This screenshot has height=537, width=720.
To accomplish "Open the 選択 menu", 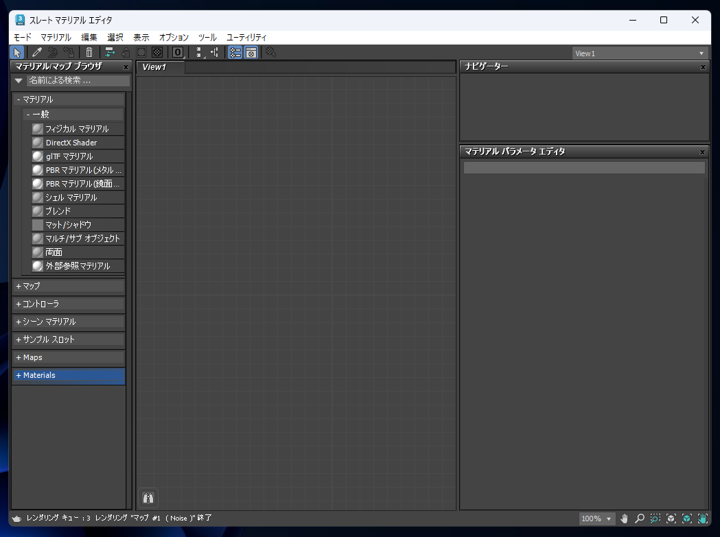I will pos(115,37).
